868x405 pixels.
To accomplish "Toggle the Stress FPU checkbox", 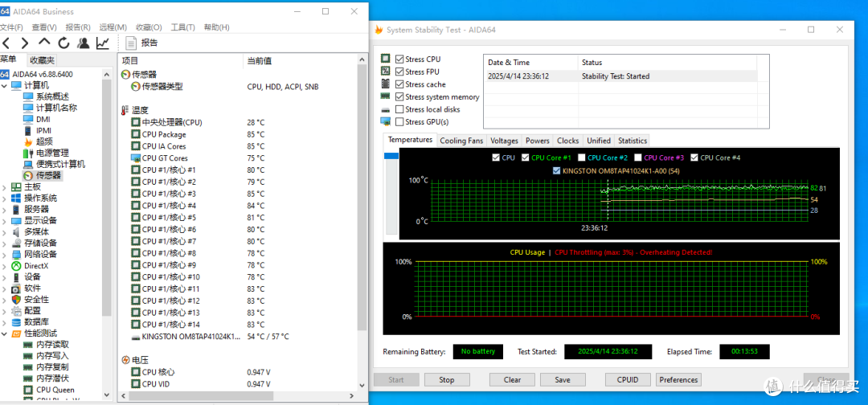I will point(399,72).
